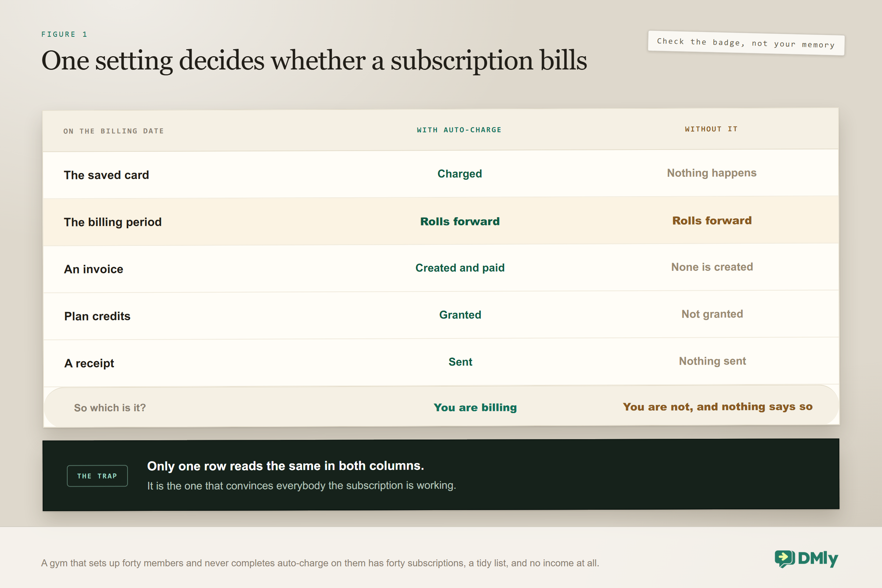Click 'Created and paid' cell
Image resolution: width=882 pixels, height=588 pixels.
click(x=460, y=268)
